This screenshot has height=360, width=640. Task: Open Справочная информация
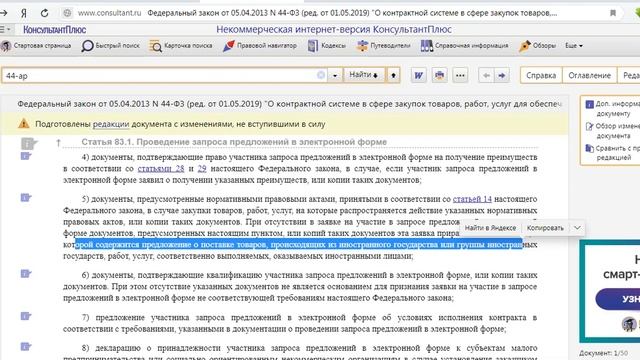tap(464, 46)
